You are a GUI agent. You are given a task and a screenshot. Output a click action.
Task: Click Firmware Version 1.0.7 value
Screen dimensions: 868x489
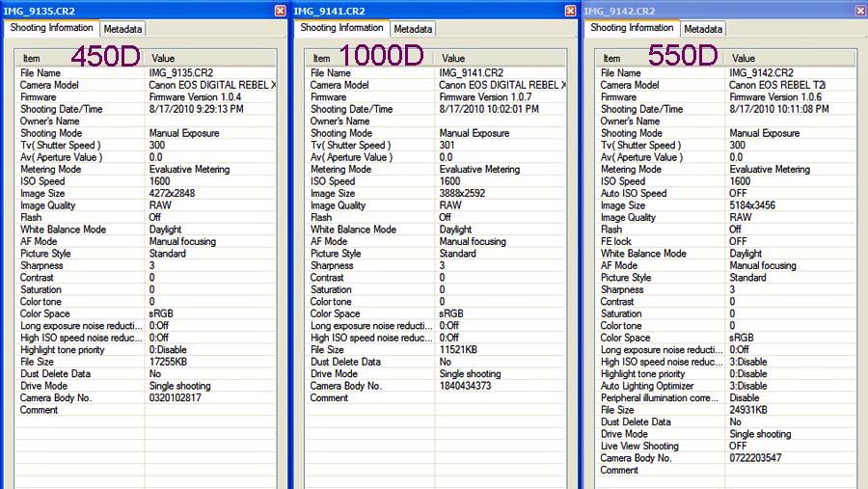[x=485, y=96]
